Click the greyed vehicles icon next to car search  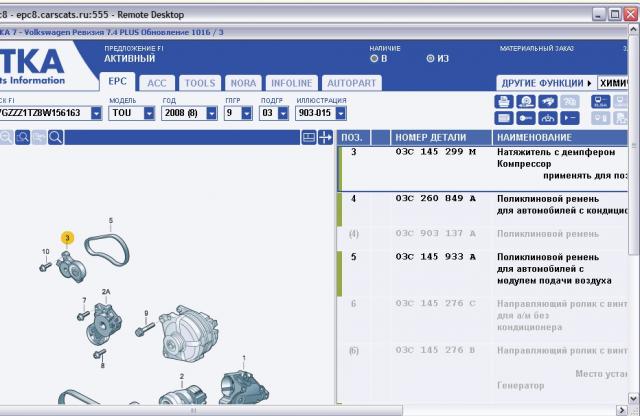(570, 101)
